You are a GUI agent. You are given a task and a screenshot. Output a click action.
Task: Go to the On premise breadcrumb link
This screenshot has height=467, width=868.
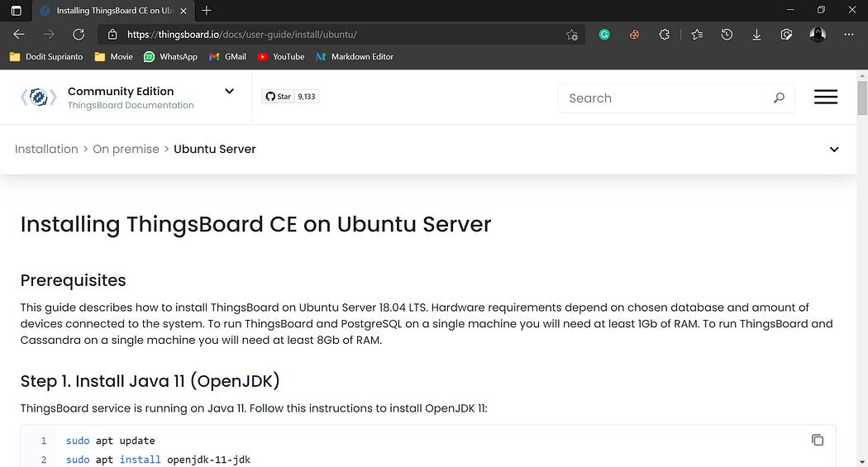click(126, 149)
